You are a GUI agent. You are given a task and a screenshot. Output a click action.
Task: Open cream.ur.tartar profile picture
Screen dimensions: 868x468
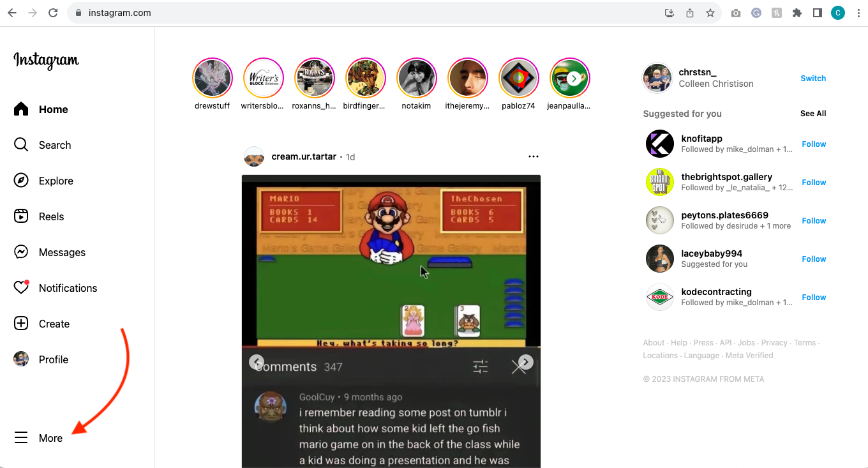(254, 156)
